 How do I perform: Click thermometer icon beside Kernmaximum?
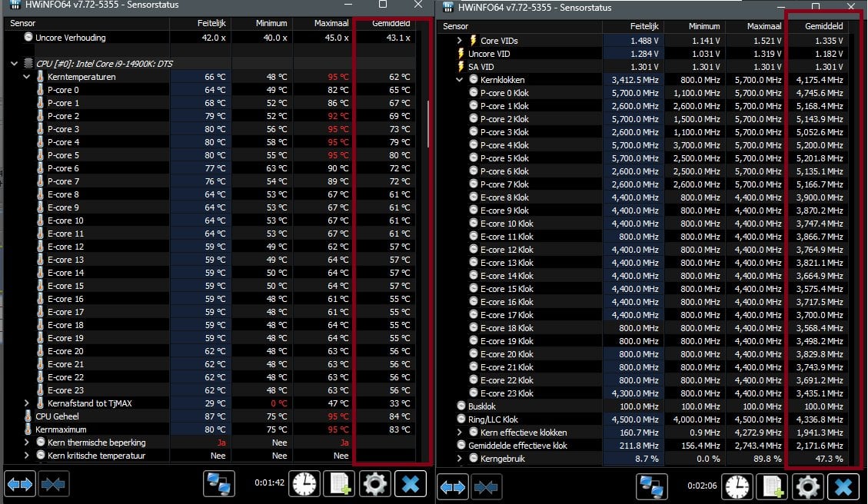tap(28, 429)
